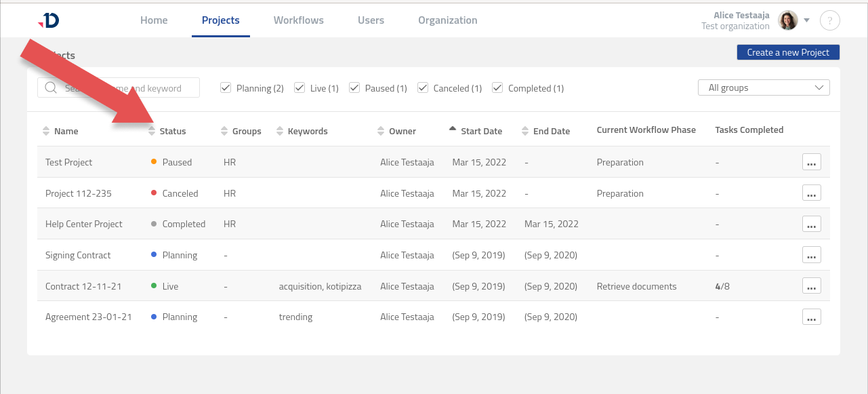This screenshot has height=394, width=868.
Task: Sort by Keywords column sort icon
Action: point(280,131)
